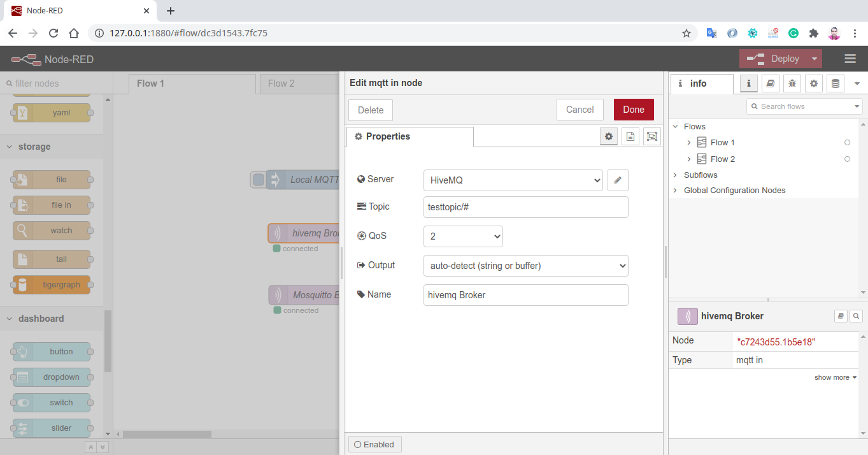Expand all palette categories
This screenshot has height=455, width=868.
coord(103,447)
